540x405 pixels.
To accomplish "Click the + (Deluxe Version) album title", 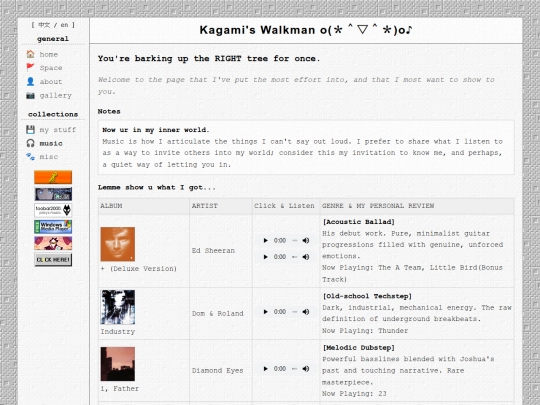I will point(138,269).
